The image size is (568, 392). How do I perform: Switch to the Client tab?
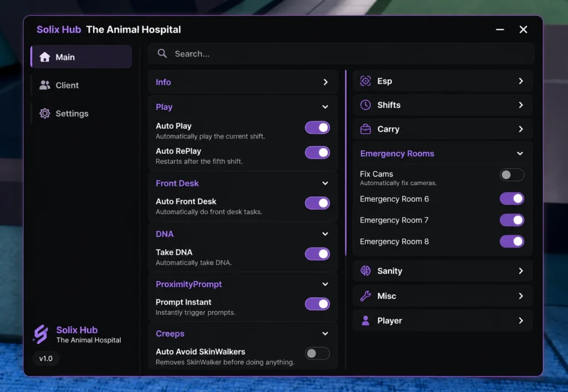point(82,85)
